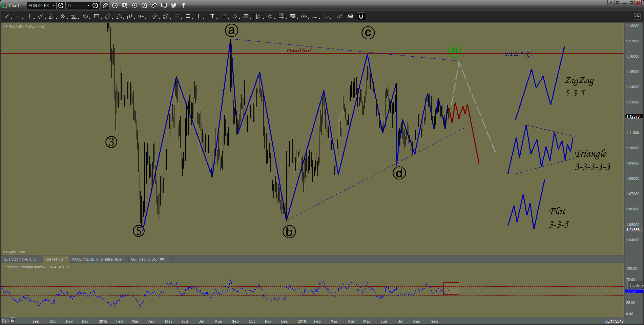Viewport: 644px width, 325px height.
Task: Switch to the MACD indicator tab
Action: 97,259
